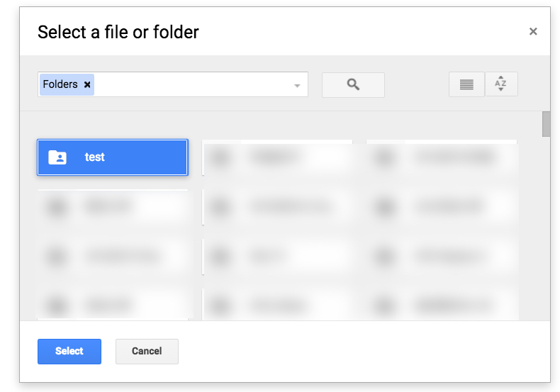Screen dimensions: 560x392
Task: Expand the filter type dropdown arrow
Action: [x=298, y=86]
